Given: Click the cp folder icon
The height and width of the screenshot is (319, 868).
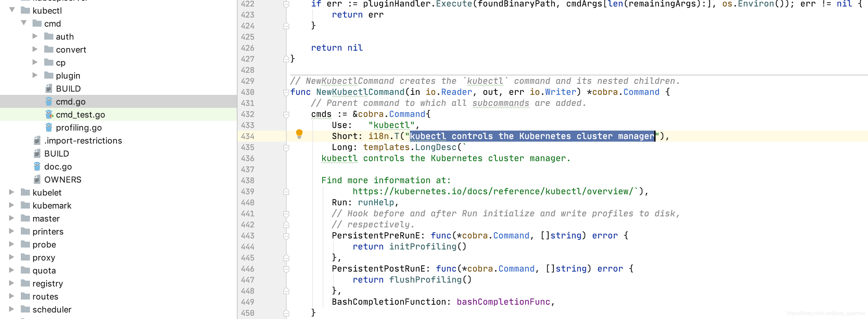Looking at the screenshot, I should [49, 62].
